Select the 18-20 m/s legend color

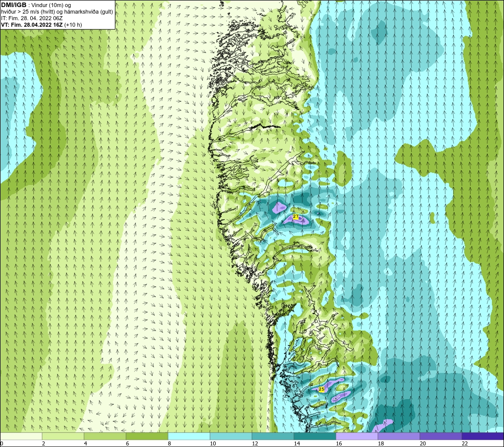(x=399, y=436)
